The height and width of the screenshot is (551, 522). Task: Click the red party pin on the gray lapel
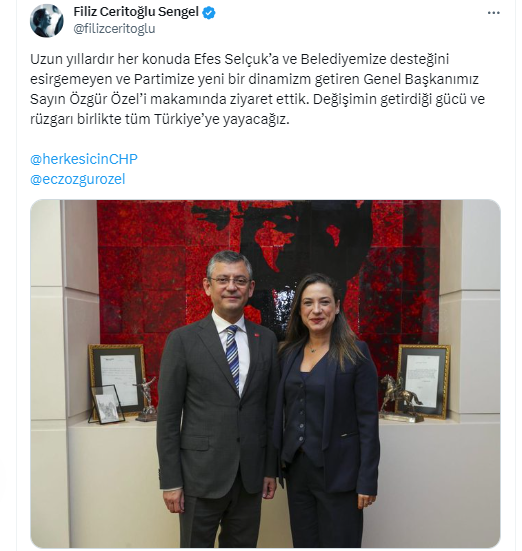click(256, 336)
